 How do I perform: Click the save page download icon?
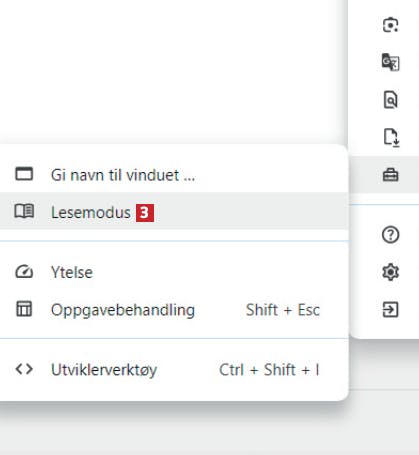pos(391,137)
